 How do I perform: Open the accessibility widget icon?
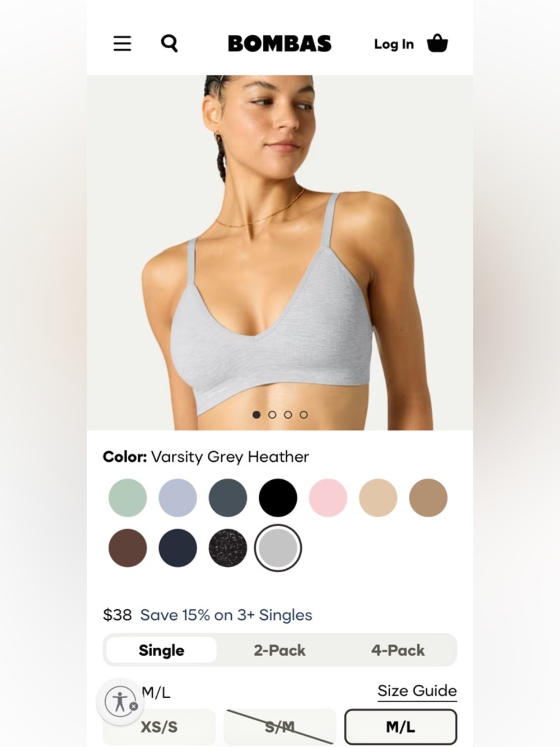pyautogui.click(x=121, y=702)
